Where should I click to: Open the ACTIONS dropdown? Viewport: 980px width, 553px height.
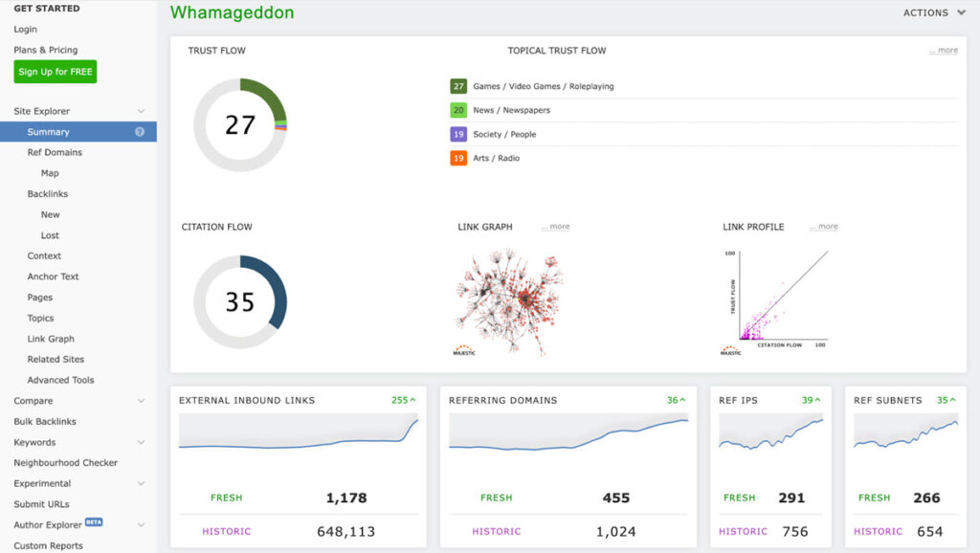[x=934, y=12]
